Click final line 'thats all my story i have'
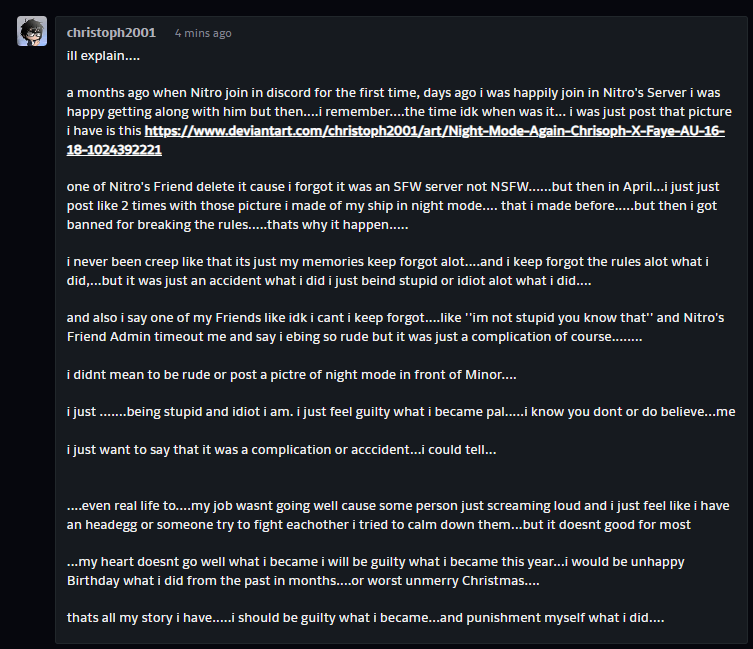 point(365,618)
